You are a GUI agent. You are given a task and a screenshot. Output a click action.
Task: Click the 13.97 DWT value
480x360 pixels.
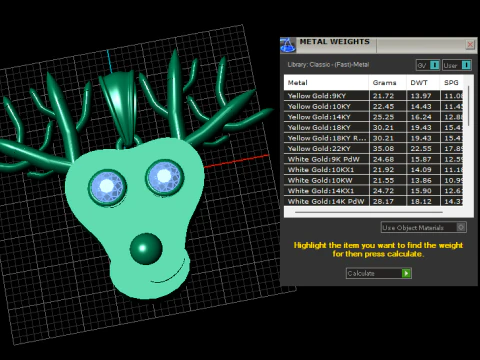pos(421,96)
